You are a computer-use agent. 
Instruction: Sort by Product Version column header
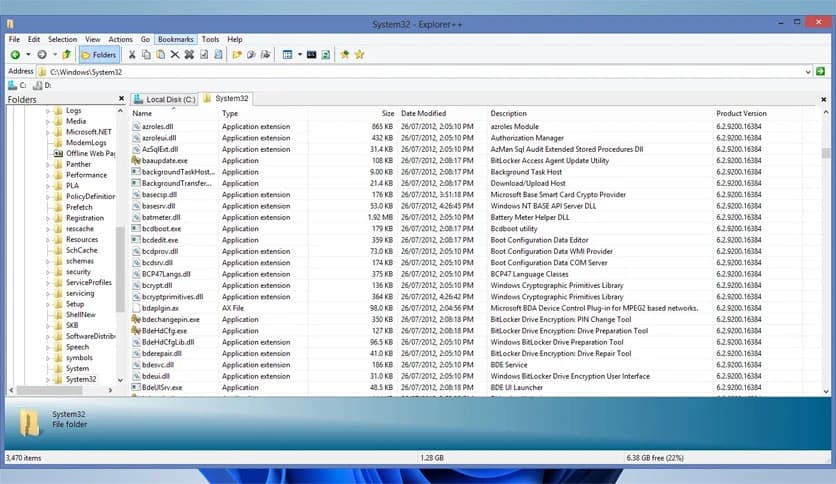757,114
